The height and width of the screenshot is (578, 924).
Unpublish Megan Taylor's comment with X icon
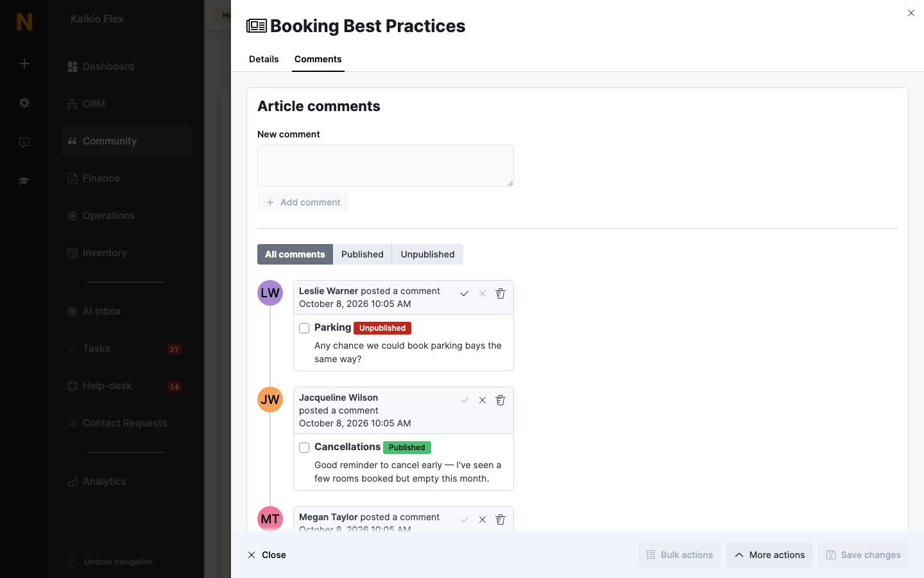point(483,520)
